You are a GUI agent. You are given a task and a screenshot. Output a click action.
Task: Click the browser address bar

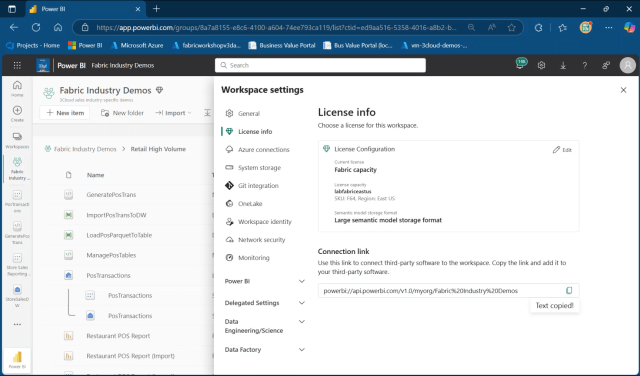[276, 27]
